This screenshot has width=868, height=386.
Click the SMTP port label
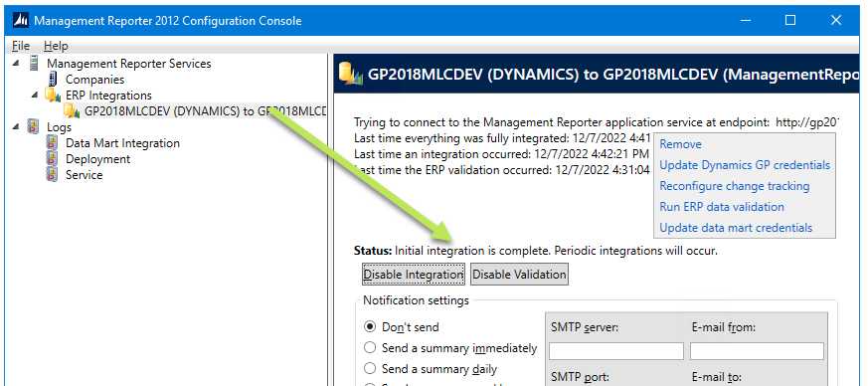(580, 377)
